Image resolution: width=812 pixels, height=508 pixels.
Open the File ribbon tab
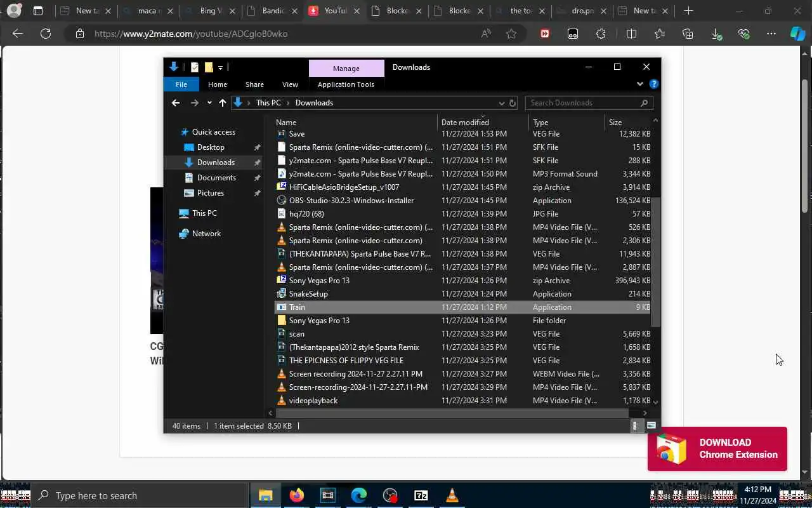coord(181,84)
